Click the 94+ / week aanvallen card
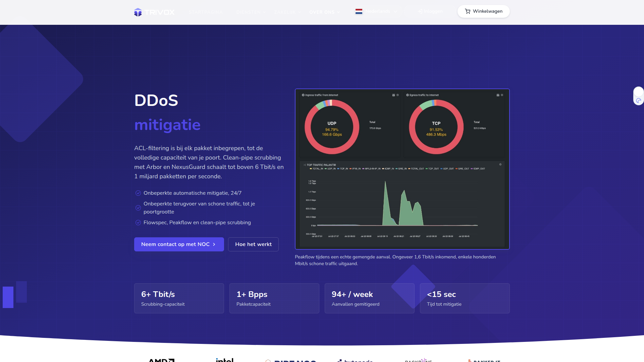The width and height of the screenshot is (644, 362). point(370,298)
